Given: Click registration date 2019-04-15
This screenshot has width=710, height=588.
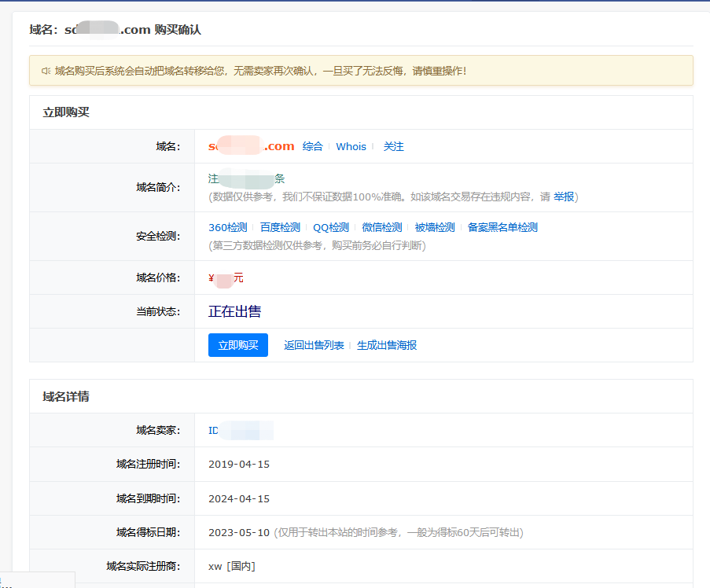Looking at the screenshot, I should pos(238,465).
